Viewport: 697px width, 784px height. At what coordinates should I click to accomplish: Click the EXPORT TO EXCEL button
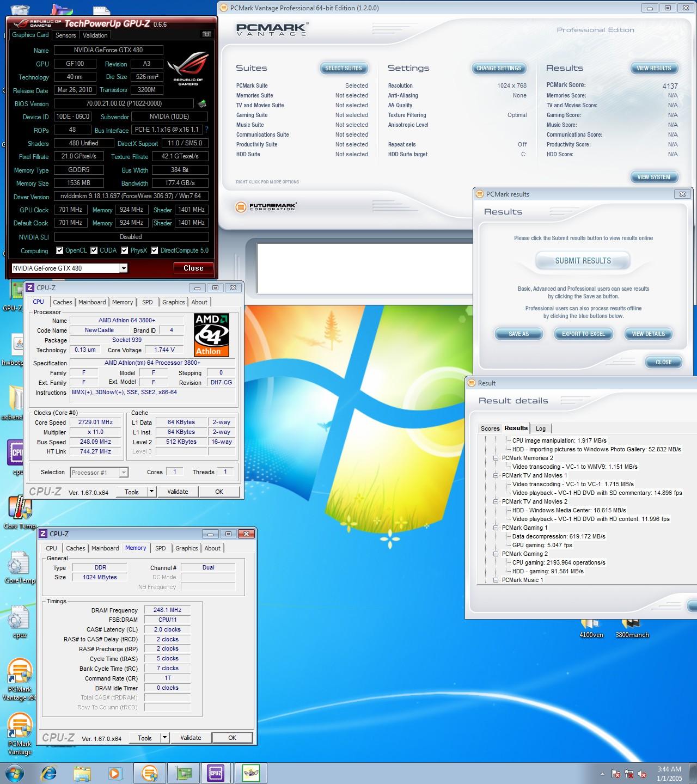pyautogui.click(x=583, y=334)
